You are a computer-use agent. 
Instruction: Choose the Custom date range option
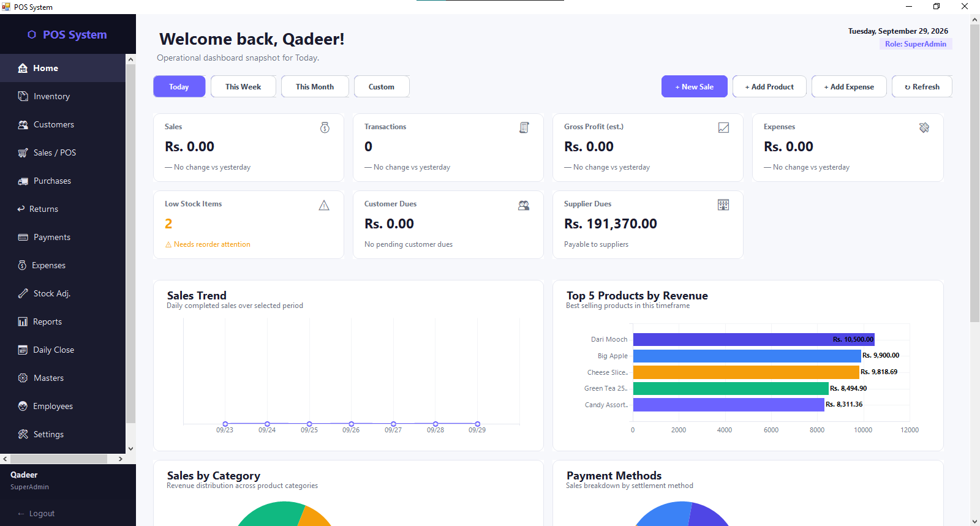tap(382, 86)
